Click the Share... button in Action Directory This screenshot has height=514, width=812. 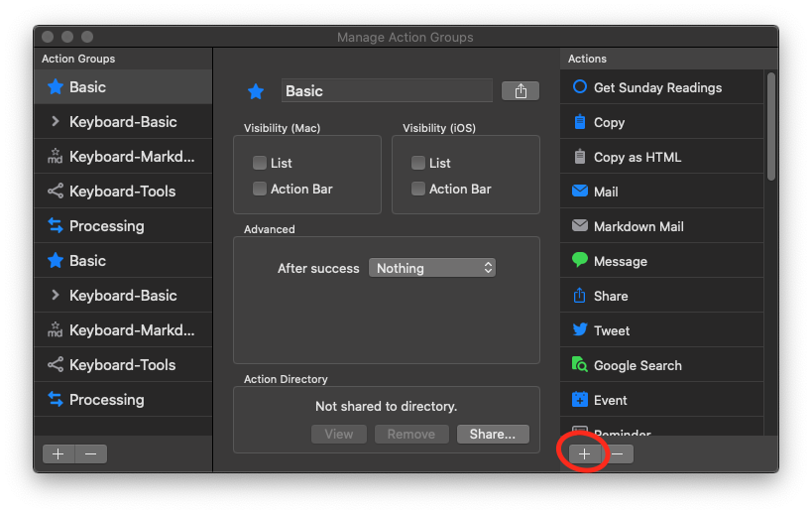pyautogui.click(x=493, y=434)
